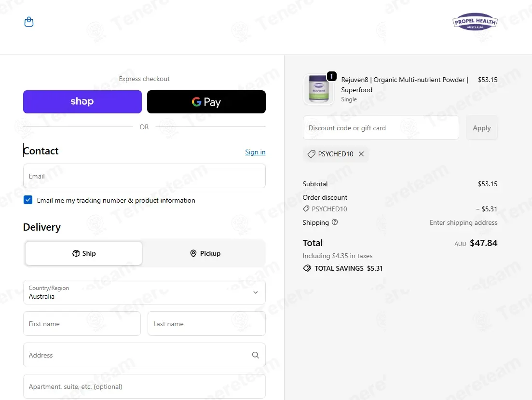Click the First name field
The height and width of the screenshot is (400, 532).
[82, 324]
